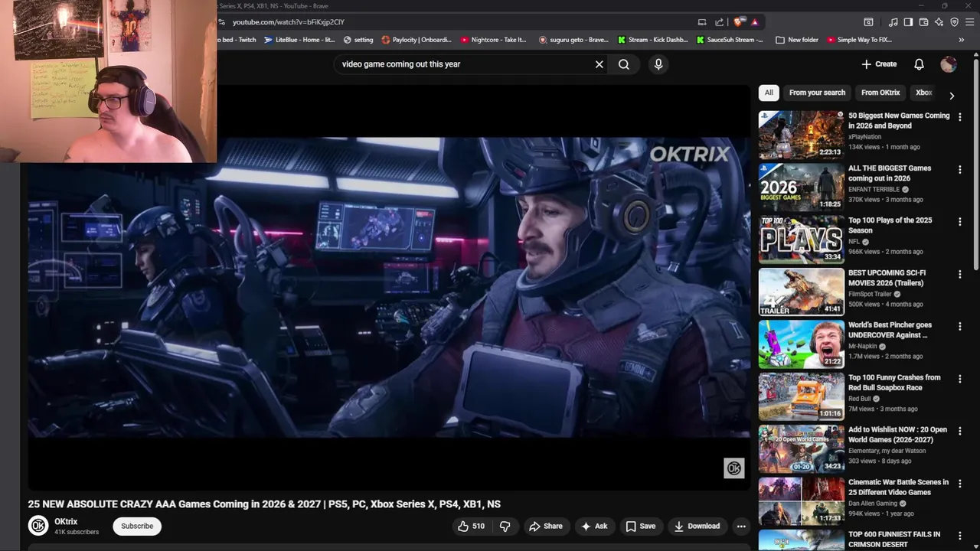980x551 pixels.
Task: Open World's Best Pincher goes UNDERCOVER title
Action: click(890, 330)
